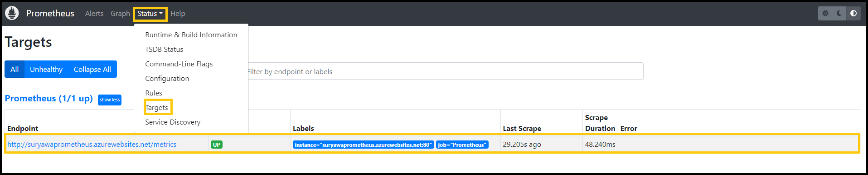Click the Prometheus flame logo icon
Image resolution: width=868 pixels, height=175 pixels.
pos(12,13)
